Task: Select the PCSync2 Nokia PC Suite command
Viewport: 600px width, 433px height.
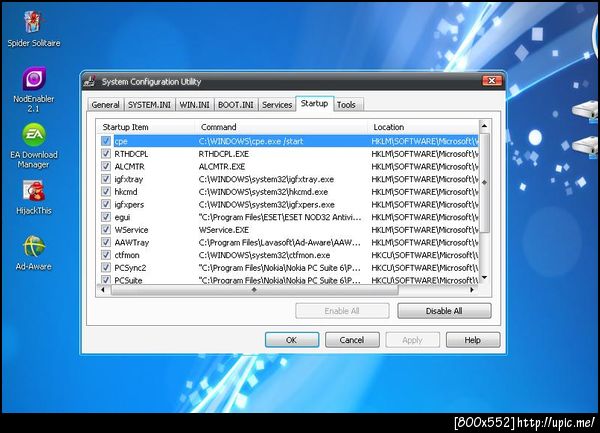Action: (x=280, y=267)
